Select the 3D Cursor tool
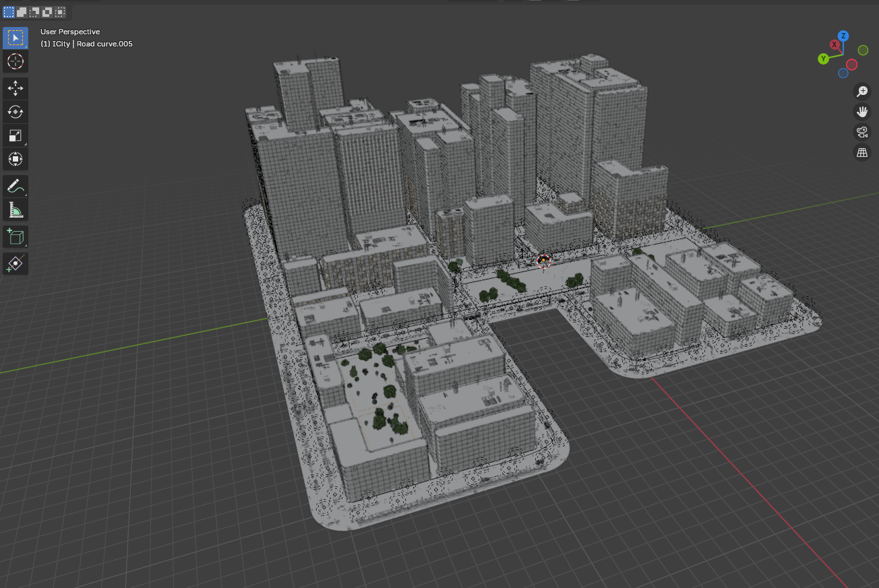The image size is (879, 588). click(16, 61)
